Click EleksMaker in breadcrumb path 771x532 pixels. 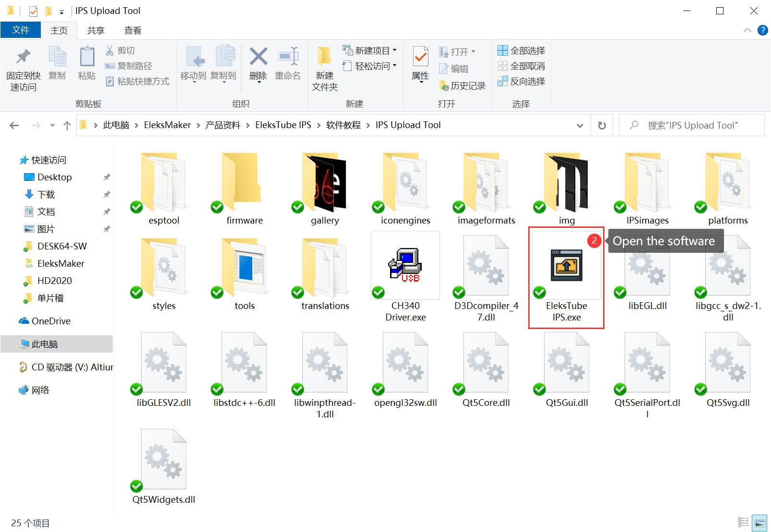(x=167, y=125)
